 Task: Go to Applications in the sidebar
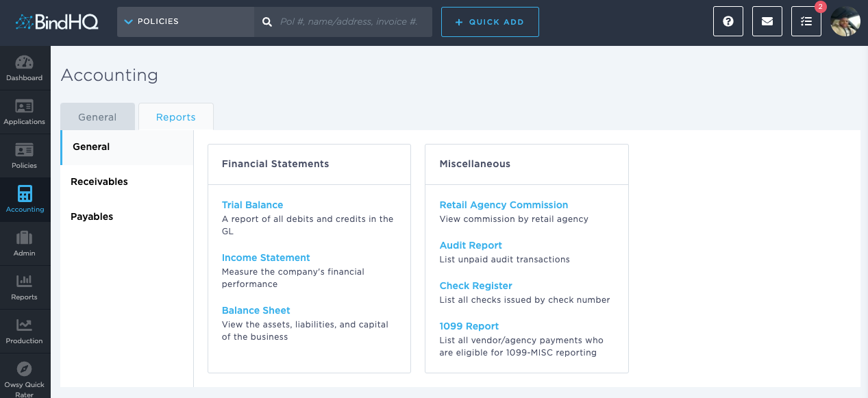(25, 107)
